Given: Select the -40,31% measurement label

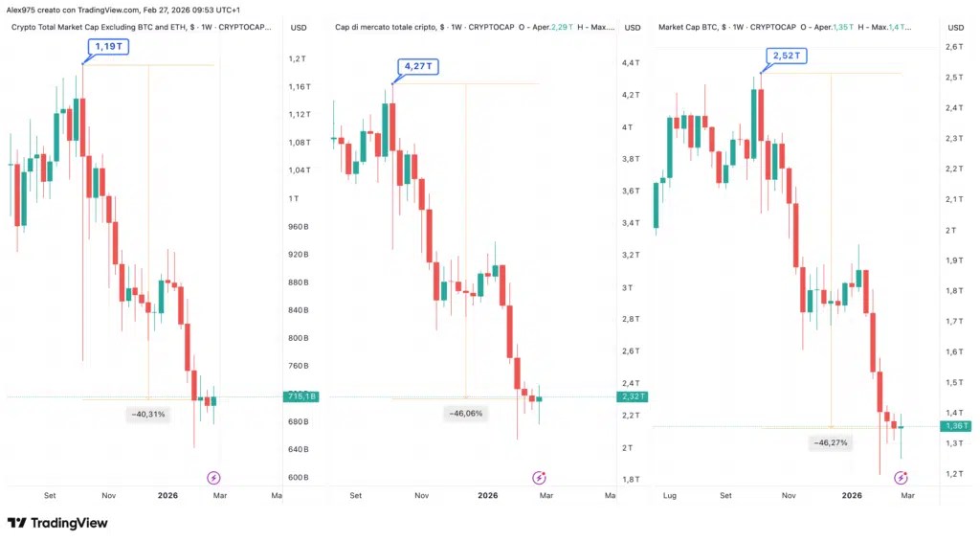Looking at the screenshot, I should (148, 414).
